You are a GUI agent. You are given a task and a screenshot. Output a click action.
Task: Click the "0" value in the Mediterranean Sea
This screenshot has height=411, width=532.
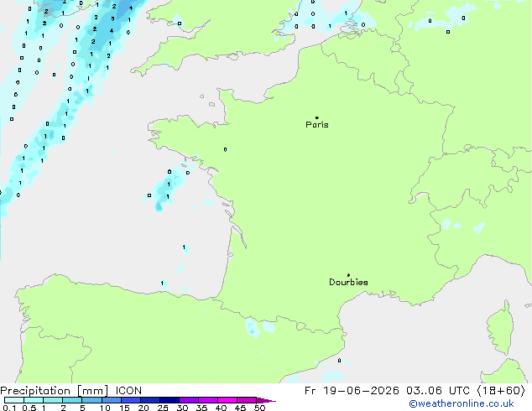(339, 361)
